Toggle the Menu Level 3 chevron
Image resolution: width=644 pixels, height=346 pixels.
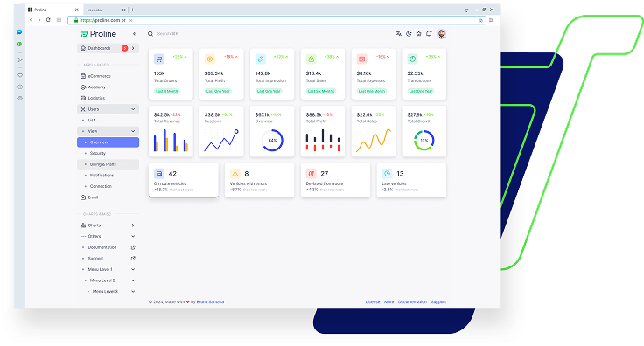point(133,292)
